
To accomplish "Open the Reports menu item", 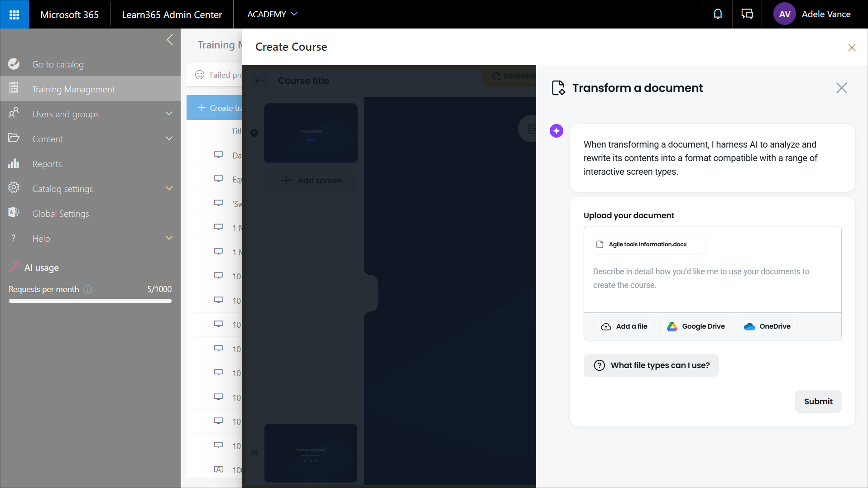I will click(47, 164).
